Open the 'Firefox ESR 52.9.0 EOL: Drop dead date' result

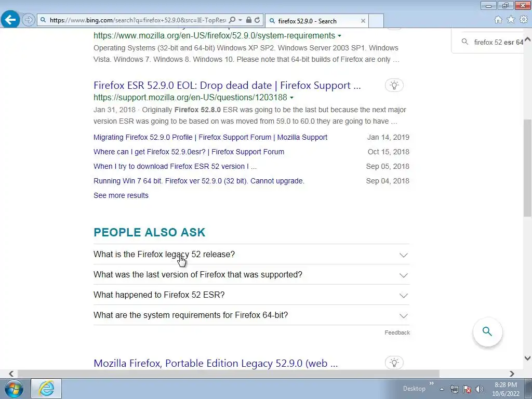tap(227, 85)
